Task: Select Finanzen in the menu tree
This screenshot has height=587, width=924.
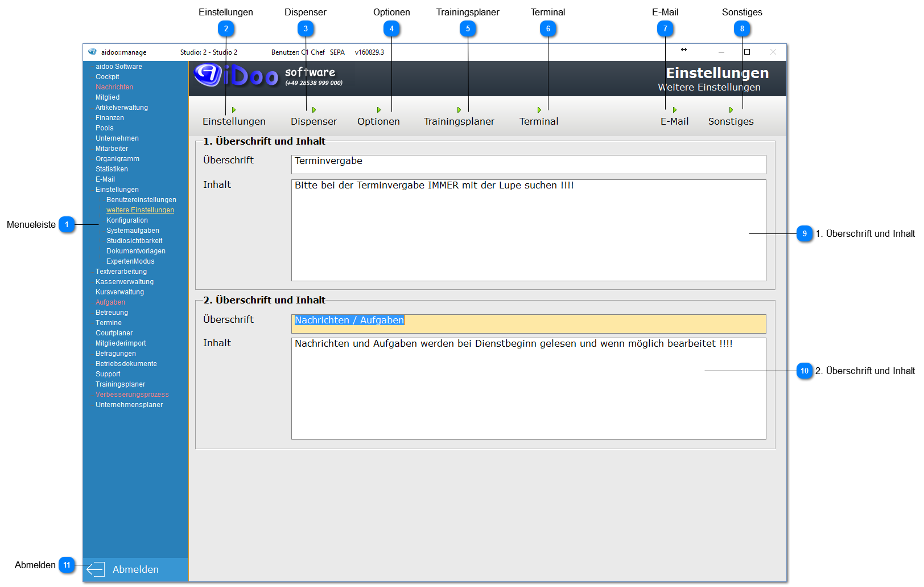Action: click(x=110, y=118)
